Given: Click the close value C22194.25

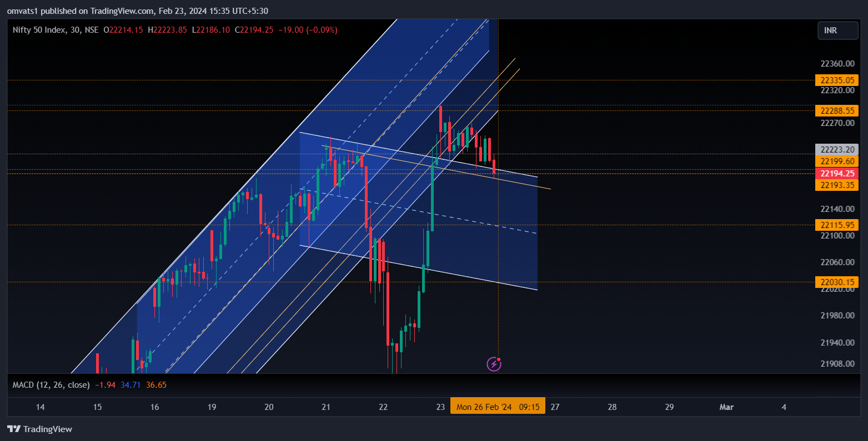Looking at the screenshot, I should (254, 30).
